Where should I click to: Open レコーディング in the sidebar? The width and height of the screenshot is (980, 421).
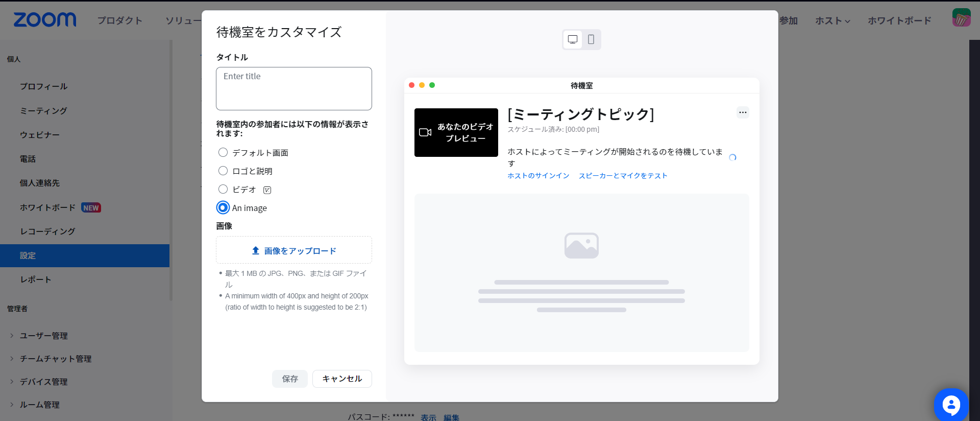(47, 231)
